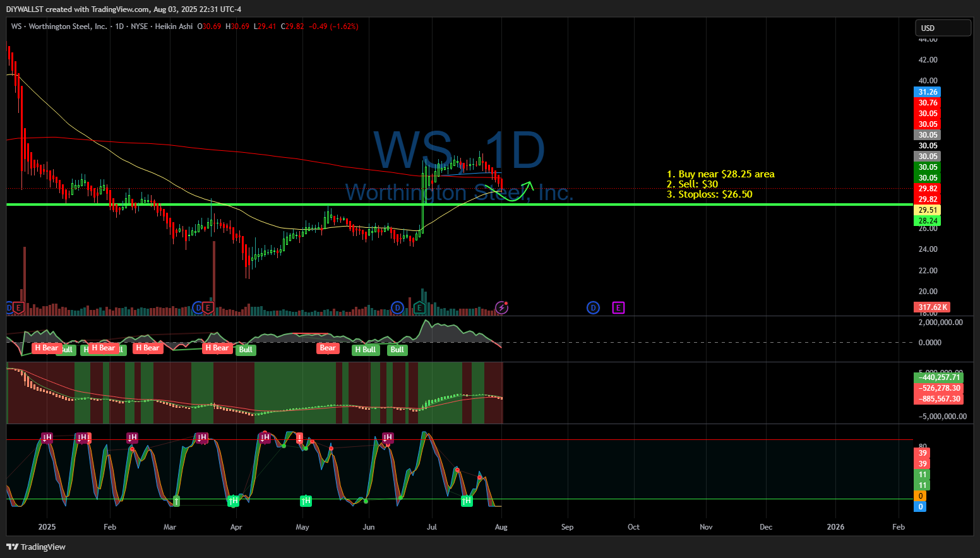Click the −885,567.30 indicator value
The width and height of the screenshot is (980, 558).
[938, 399]
